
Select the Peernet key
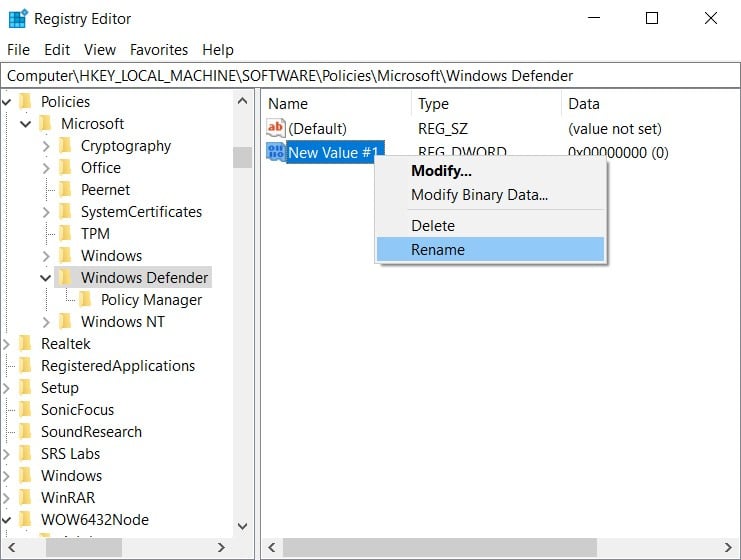click(105, 190)
